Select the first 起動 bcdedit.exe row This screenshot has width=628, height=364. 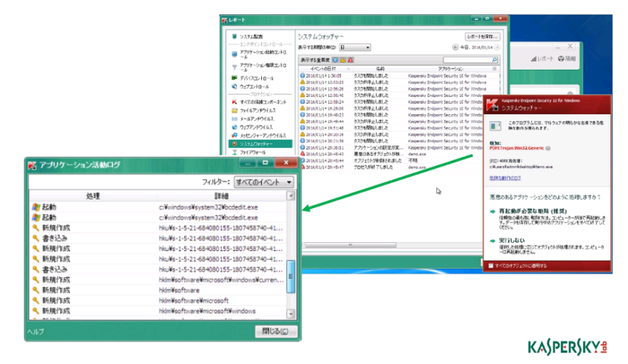point(158,207)
